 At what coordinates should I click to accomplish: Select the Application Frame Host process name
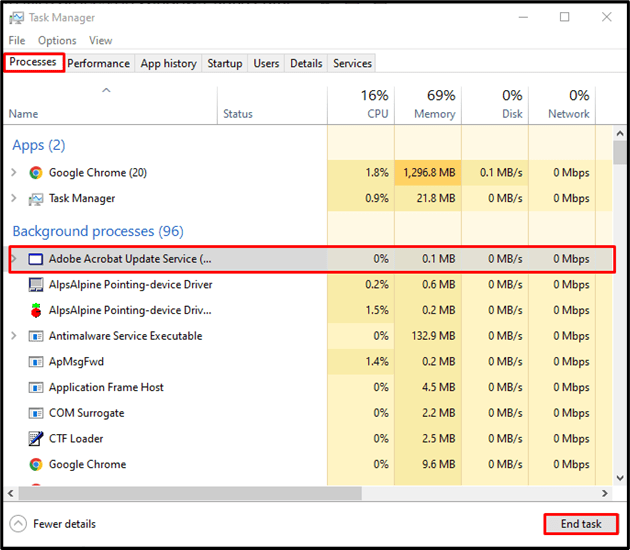pos(106,387)
